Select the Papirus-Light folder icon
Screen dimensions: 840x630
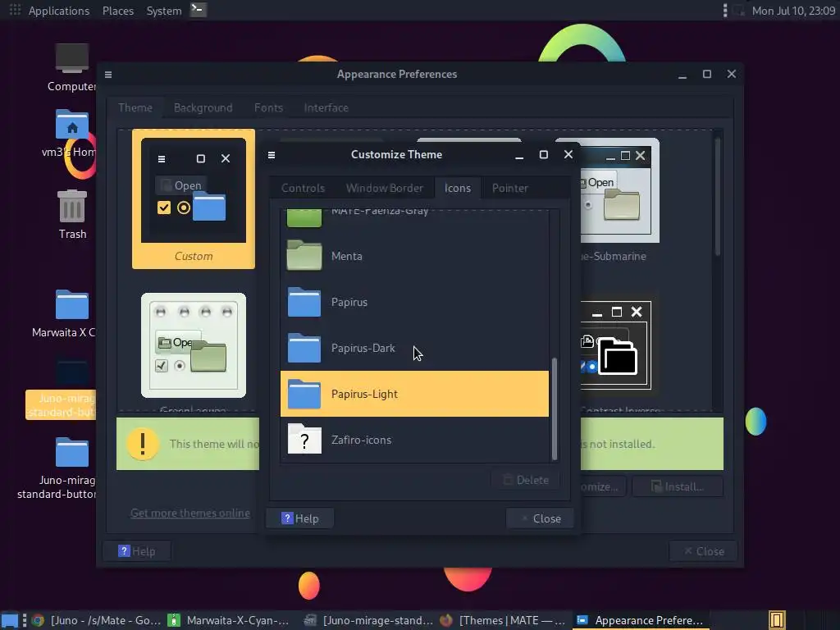pyautogui.click(x=304, y=395)
